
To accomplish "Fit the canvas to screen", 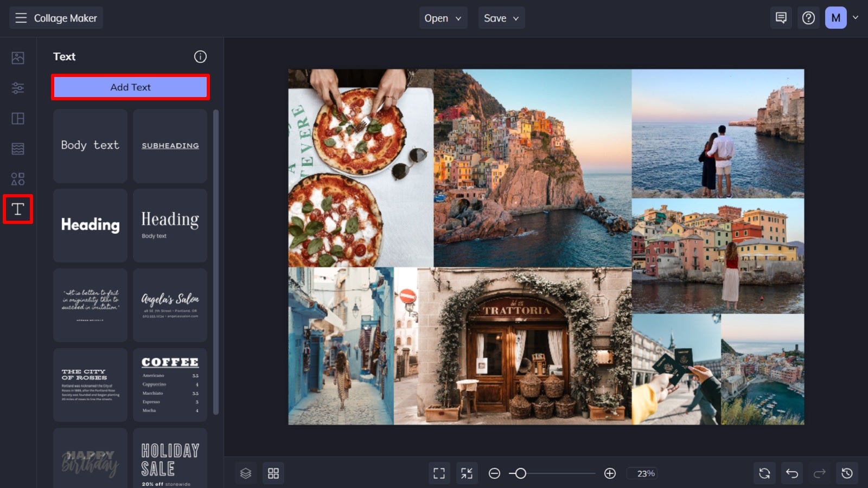I will tap(439, 473).
